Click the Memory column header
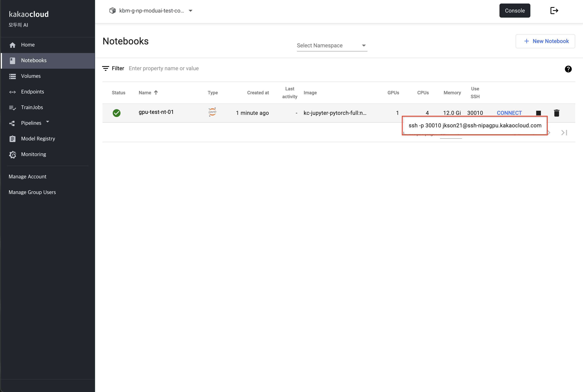This screenshot has height=392, width=583. [x=452, y=93]
